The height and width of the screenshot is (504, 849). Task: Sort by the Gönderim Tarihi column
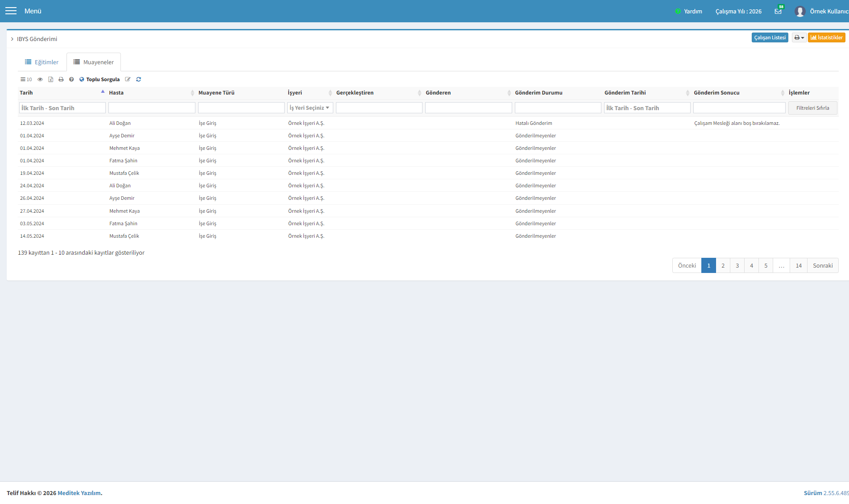(x=647, y=93)
